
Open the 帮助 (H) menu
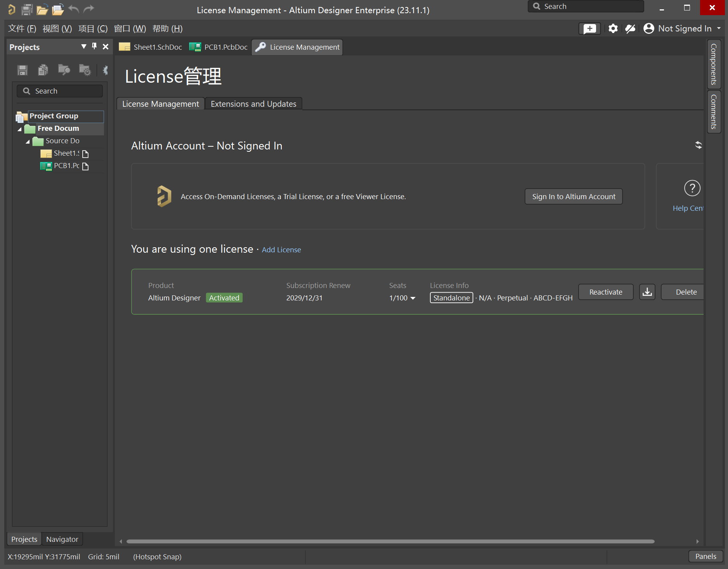point(167,29)
